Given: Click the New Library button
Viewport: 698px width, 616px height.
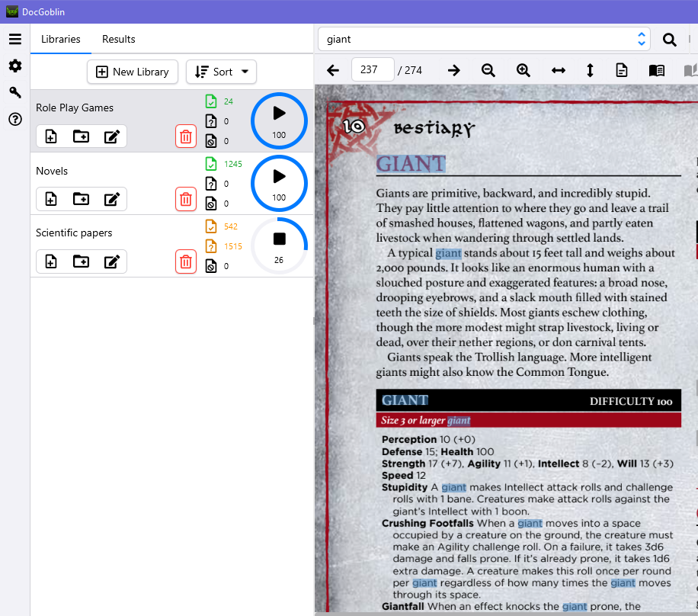Looking at the screenshot, I should coord(133,72).
